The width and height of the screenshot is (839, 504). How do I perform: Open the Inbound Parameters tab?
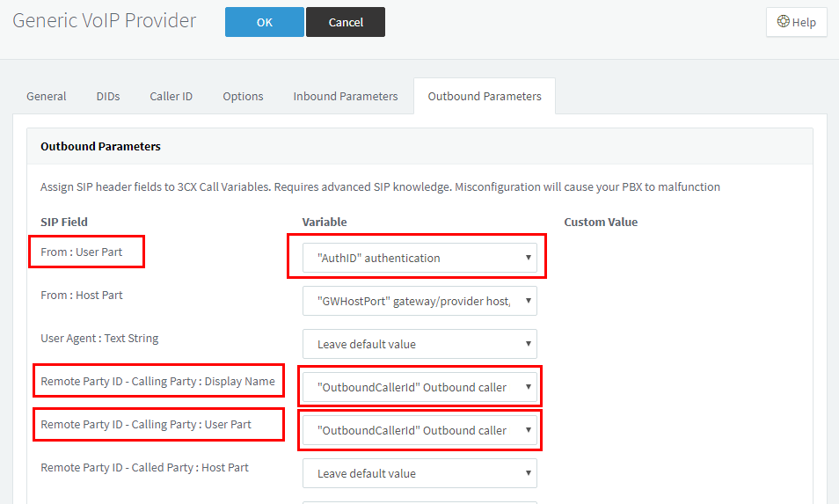346,96
